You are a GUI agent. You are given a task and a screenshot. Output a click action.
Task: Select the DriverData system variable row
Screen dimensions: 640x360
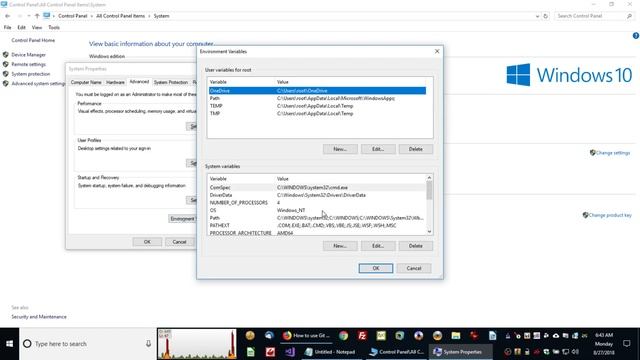point(317,195)
